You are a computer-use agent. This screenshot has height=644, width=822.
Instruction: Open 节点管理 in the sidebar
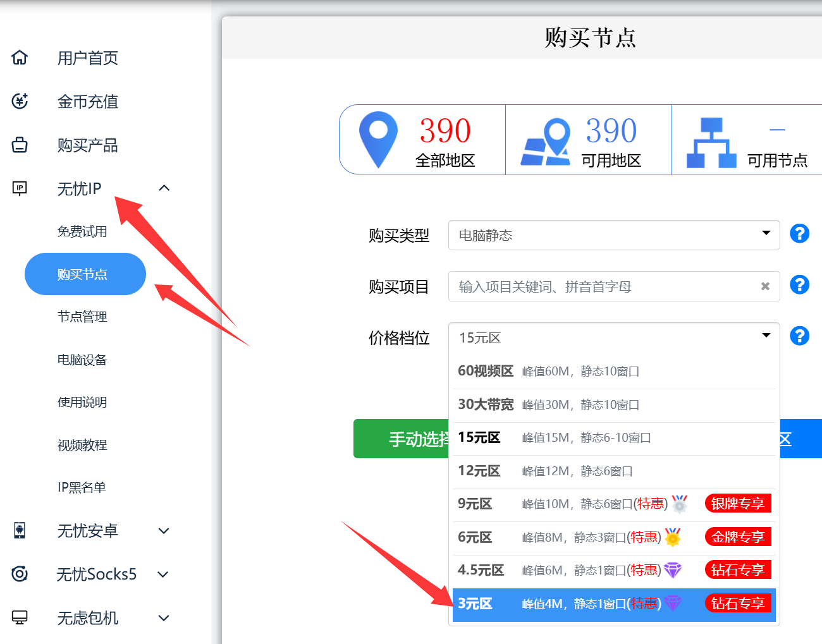pyautogui.click(x=82, y=317)
